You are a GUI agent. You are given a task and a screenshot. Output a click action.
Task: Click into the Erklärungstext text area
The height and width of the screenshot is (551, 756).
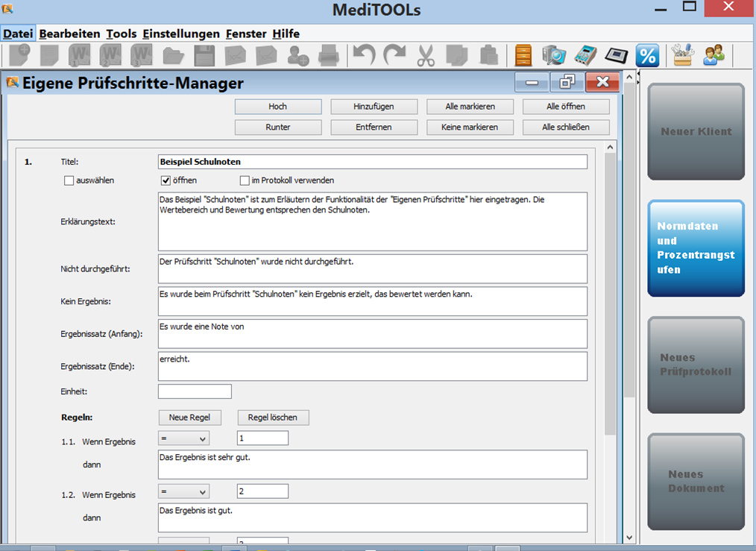point(373,221)
